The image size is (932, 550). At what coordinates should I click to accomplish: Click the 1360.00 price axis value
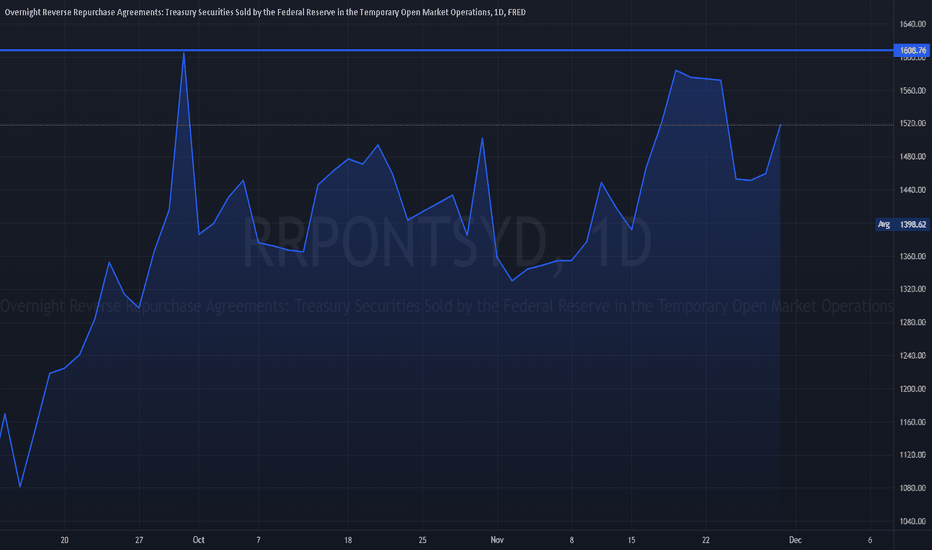point(912,256)
